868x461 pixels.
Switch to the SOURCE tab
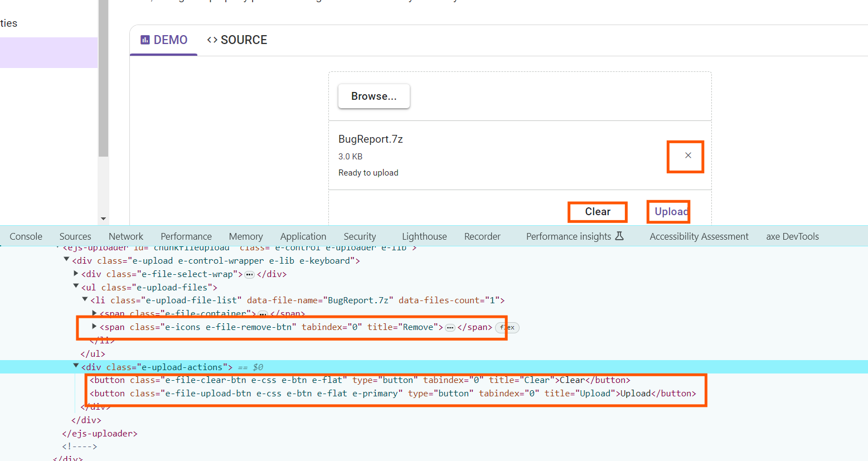pos(237,40)
